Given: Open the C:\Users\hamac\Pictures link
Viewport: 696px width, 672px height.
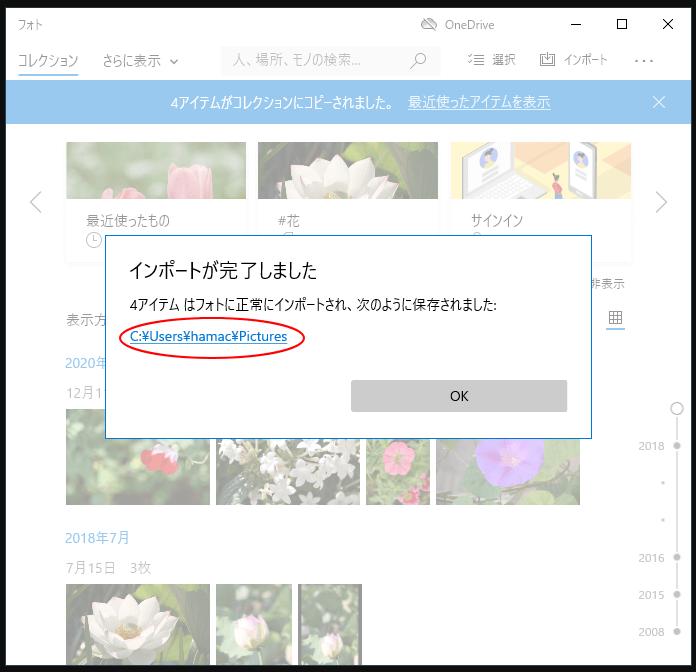Looking at the screenshot, I should point(209,337).
